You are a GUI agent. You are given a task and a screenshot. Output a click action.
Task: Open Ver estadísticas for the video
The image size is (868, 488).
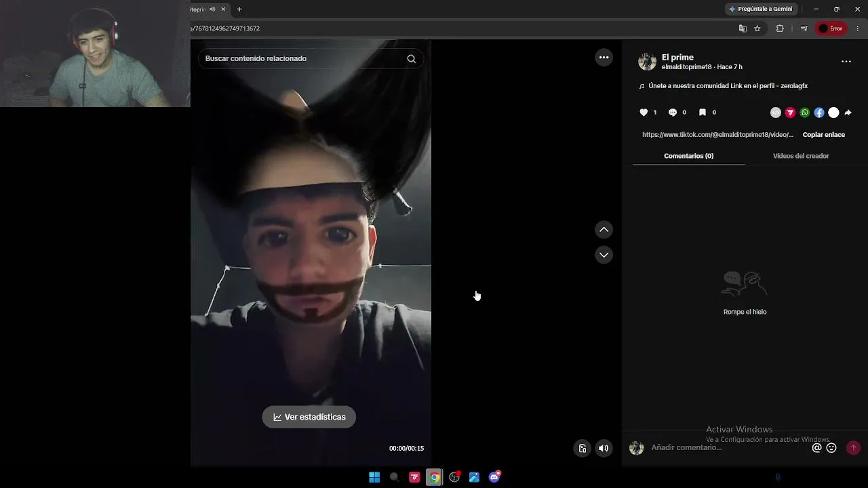(309, 417)
